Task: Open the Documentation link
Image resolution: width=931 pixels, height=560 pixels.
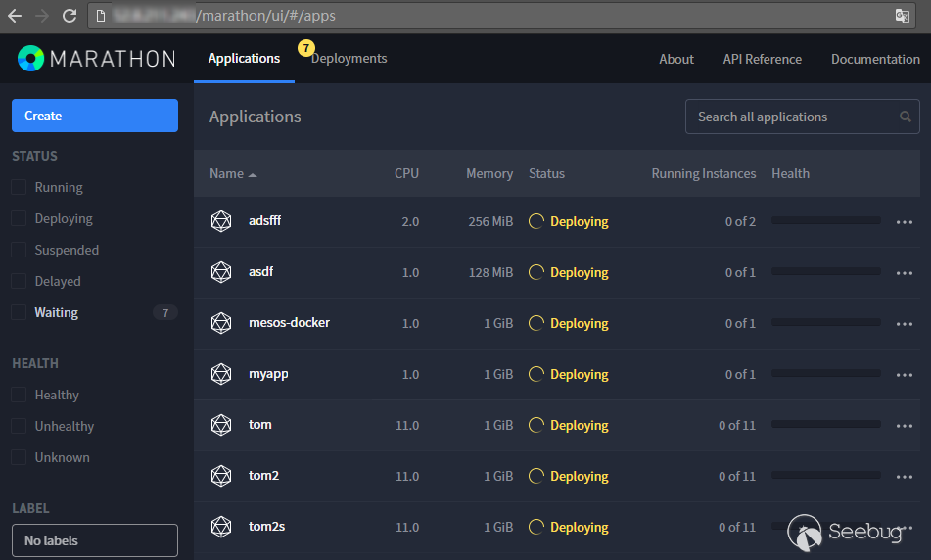Action: tap(875, 59)
